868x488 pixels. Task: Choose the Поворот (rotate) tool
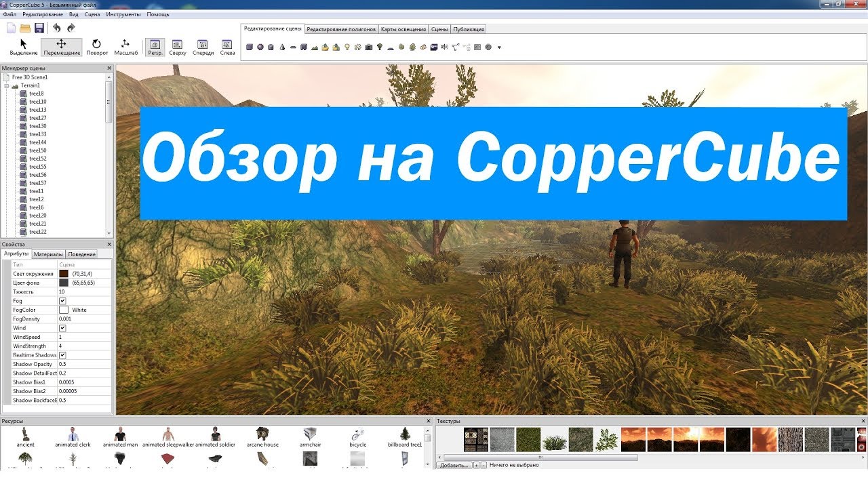click(x=97, y=47)
